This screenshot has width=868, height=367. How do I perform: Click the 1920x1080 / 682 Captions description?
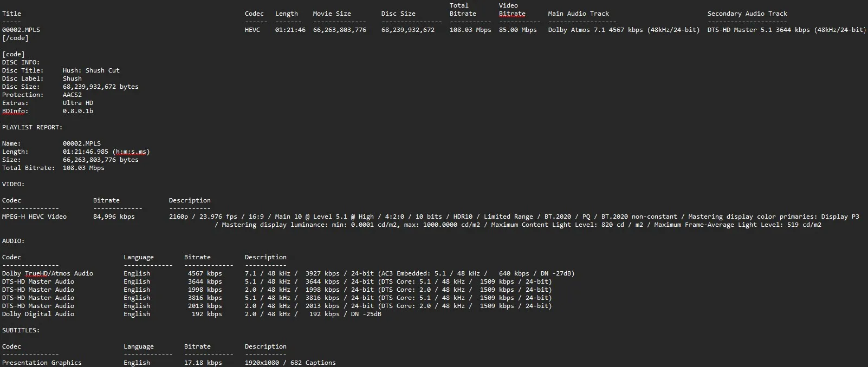point(290,363)
